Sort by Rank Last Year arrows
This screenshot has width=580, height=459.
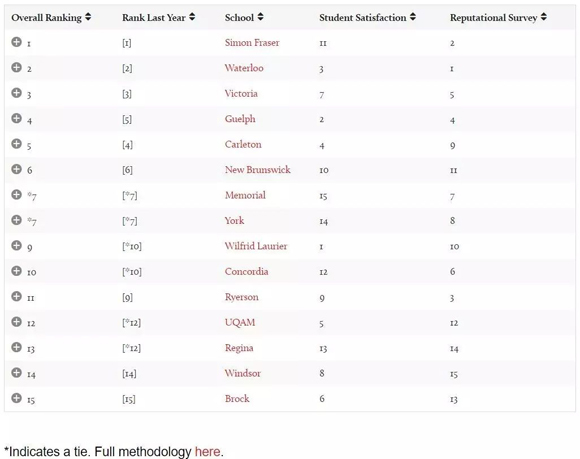pos(192,17)
